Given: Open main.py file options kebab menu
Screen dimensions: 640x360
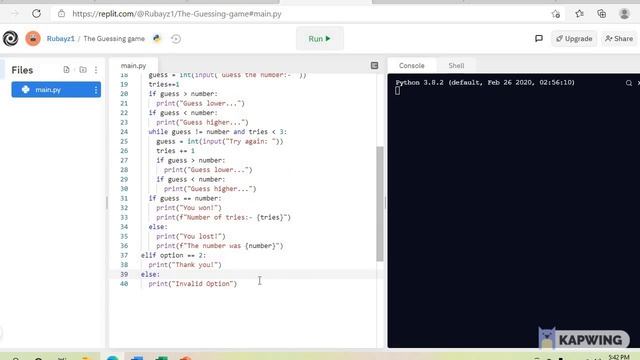Looking at the screenshot, I should (96, 89).
